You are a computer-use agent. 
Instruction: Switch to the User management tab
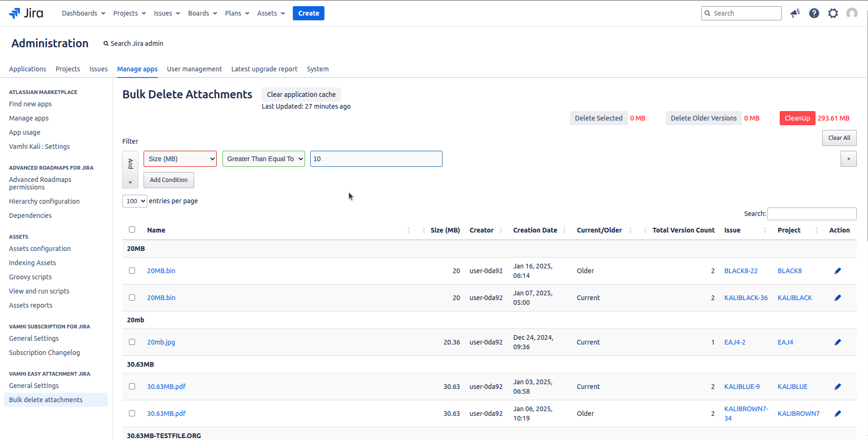pyautogui.click(x=194, y=69)
